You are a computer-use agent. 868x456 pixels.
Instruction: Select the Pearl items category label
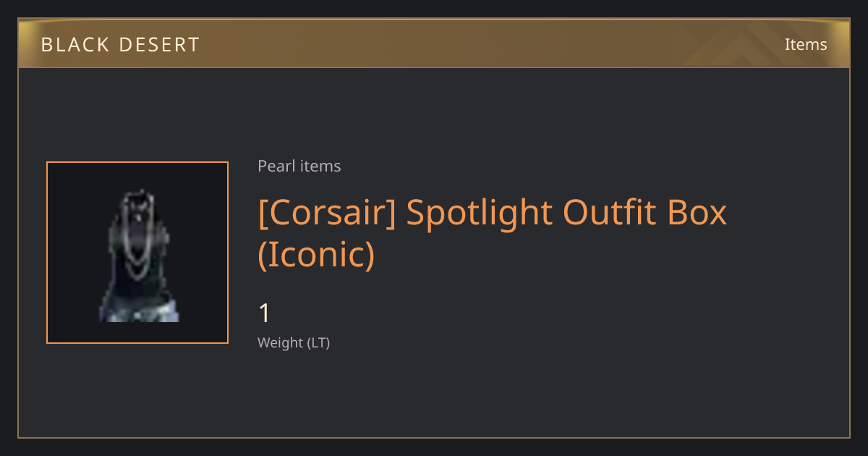coord(299,166)
